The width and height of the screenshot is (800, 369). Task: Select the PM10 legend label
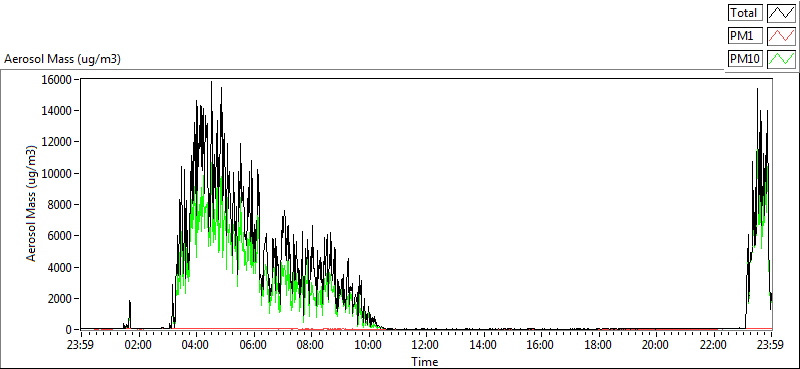pyautogui.click(x=745, y=59)
